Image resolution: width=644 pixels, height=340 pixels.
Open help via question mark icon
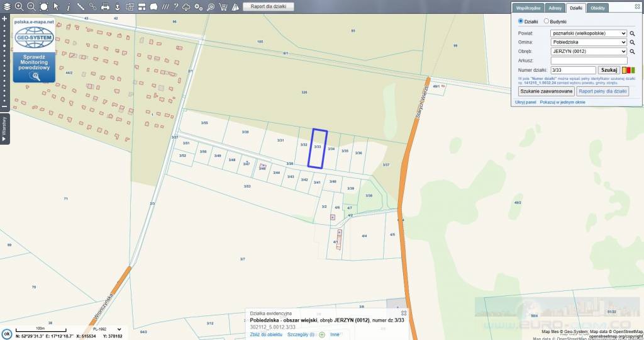pos(176,6)
